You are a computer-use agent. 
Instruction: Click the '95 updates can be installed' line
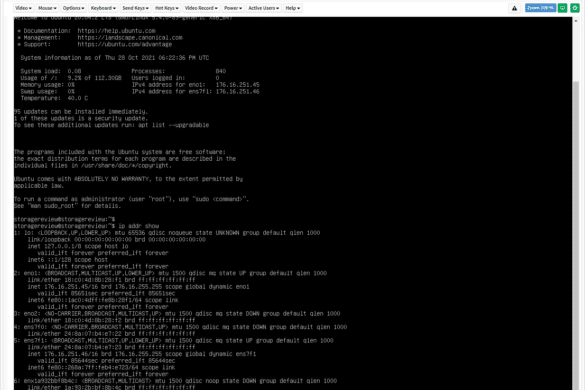(x=81, y=112)
